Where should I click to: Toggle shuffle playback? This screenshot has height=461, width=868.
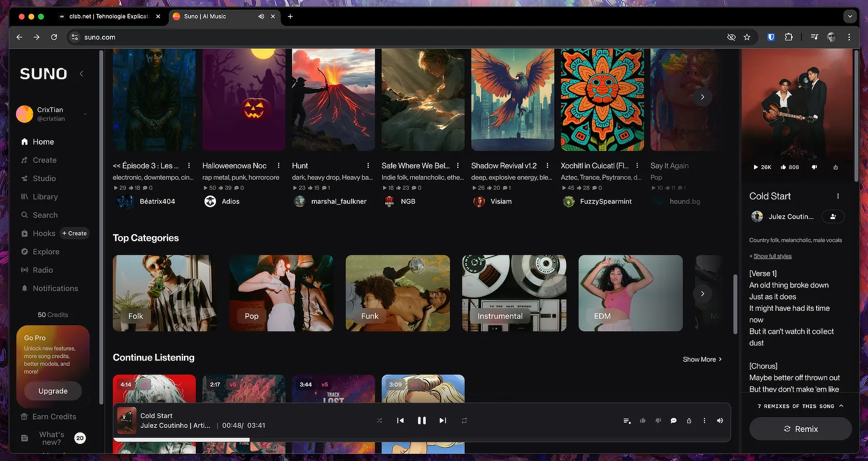[380, 421]
